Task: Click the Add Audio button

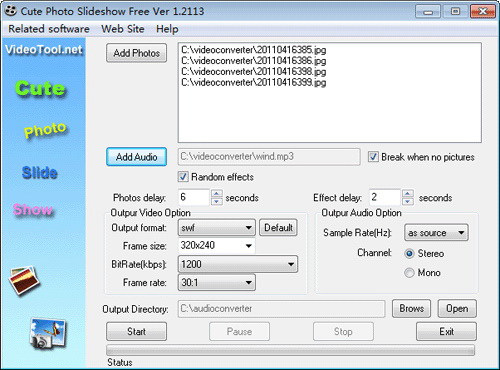Action: coord(136,157)
